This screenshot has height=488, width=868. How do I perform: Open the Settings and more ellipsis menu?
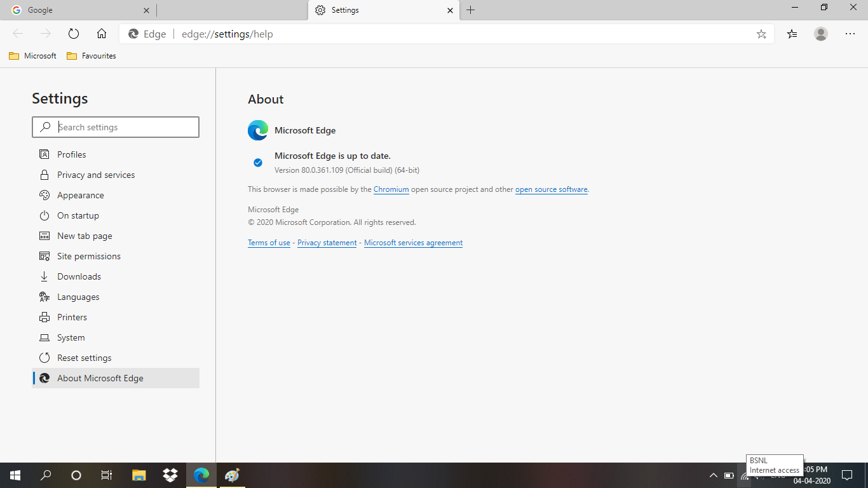click(850, 34)
